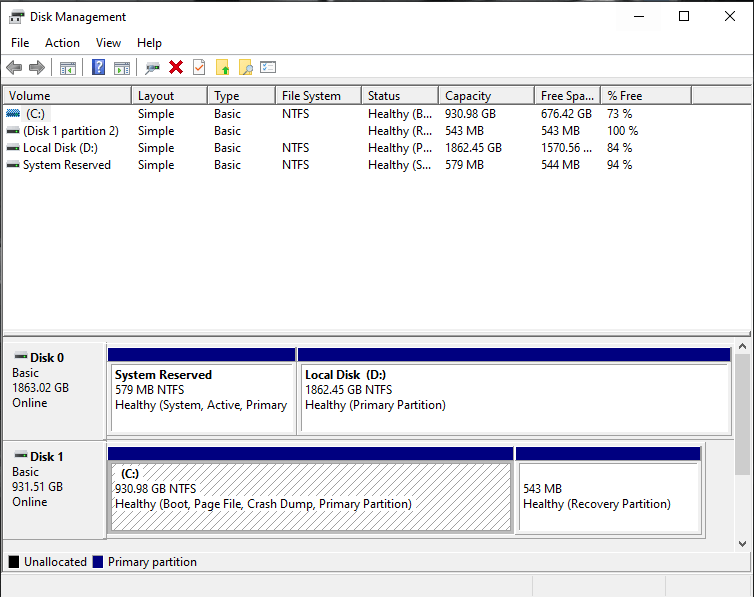Click the Disk 1 partition 2 drive icon

[13, 131]
